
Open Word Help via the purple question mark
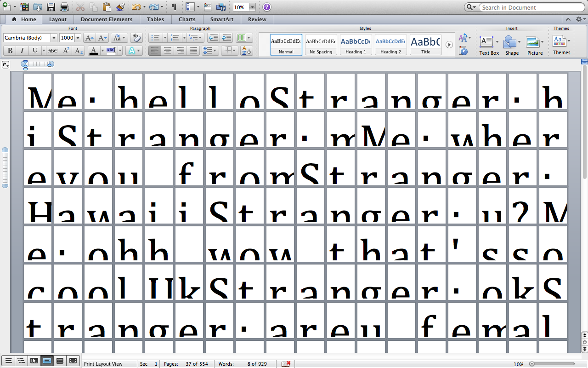click(266, 7)
